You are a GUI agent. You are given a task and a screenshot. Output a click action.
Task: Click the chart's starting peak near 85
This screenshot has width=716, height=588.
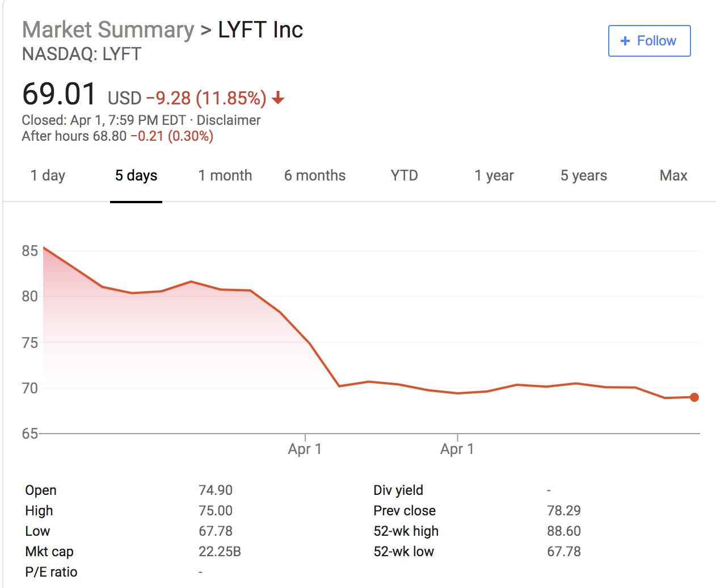(x=44, y=248)
